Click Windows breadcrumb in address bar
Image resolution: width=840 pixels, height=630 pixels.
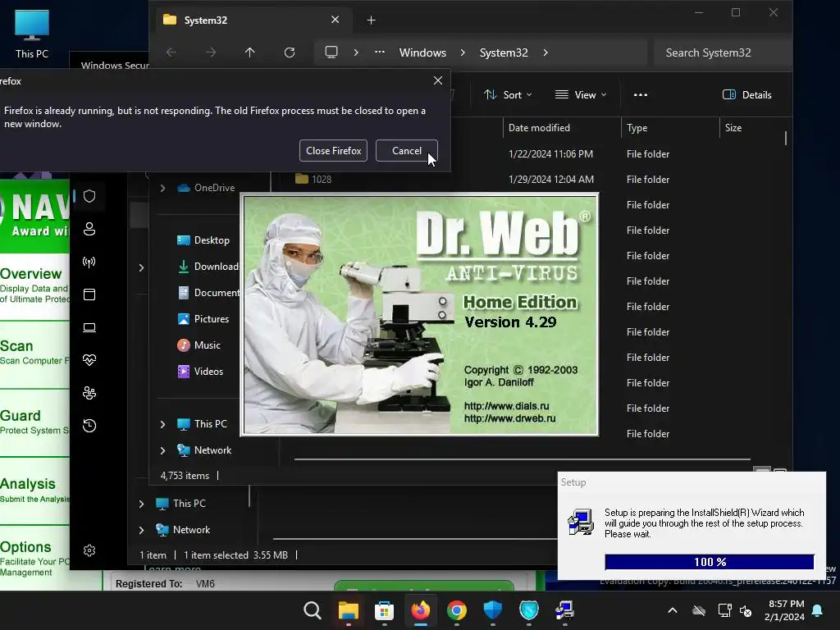pos(422,52)
